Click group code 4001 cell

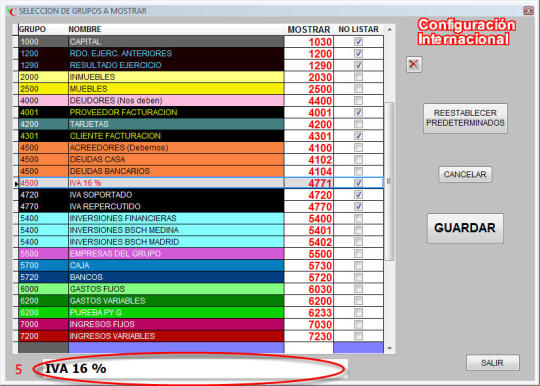[x=43, y=112]
